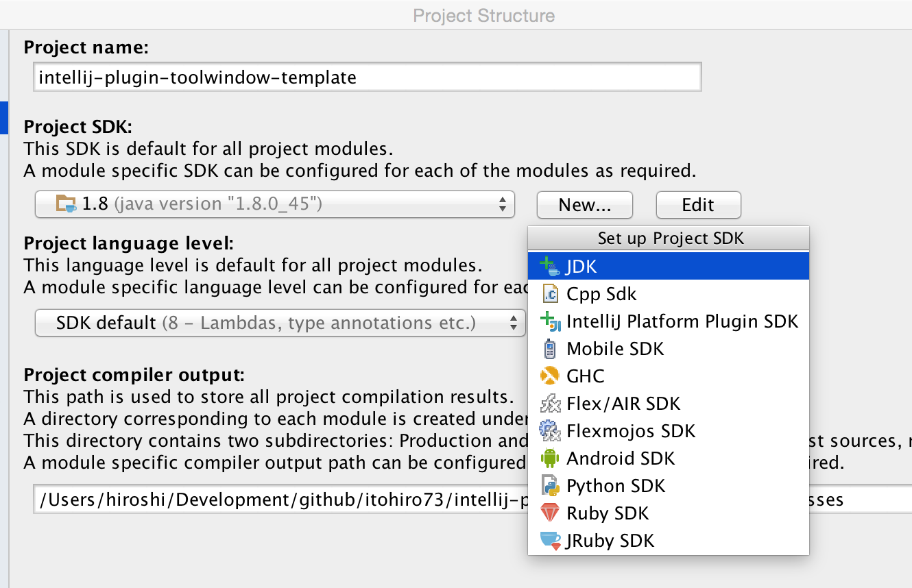Open the Project SDK dropdown
912x588 pixels.
pyautogui.click(x=274, y=204)
